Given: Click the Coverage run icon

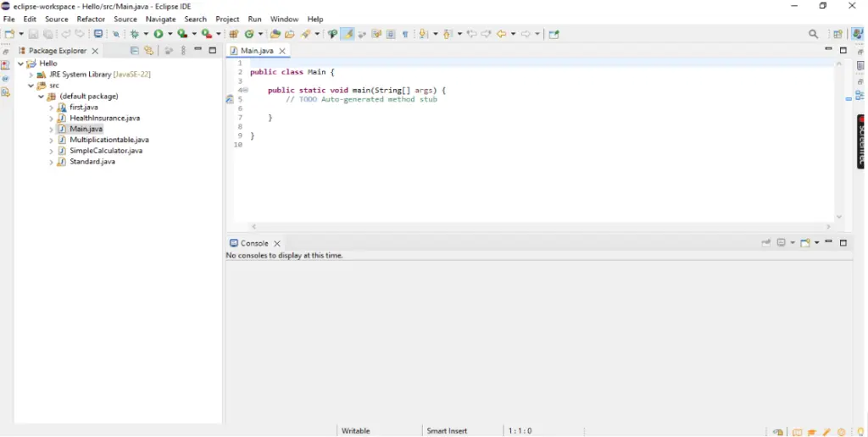Looking at the screenshot, I should click(x=182, y=34).
